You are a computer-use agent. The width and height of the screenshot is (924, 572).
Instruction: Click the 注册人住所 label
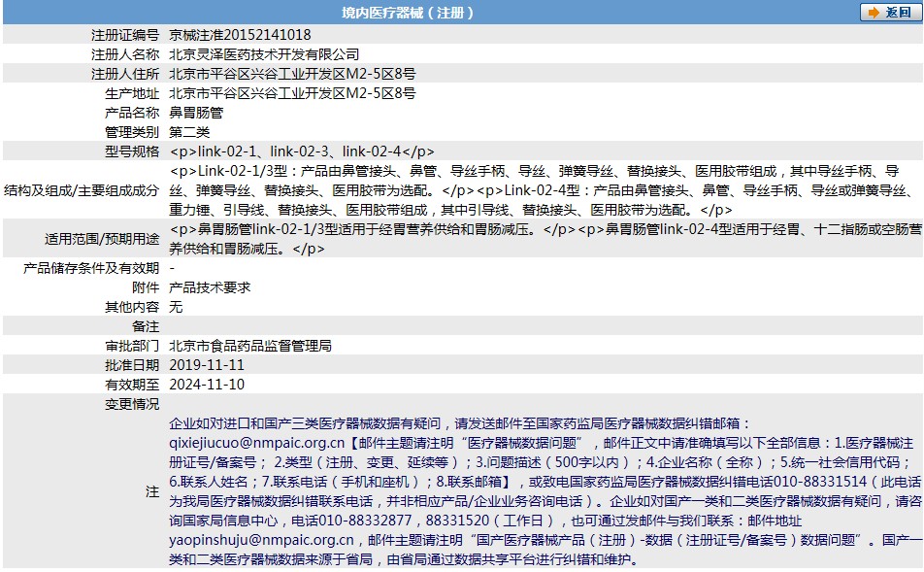[125, 74]
